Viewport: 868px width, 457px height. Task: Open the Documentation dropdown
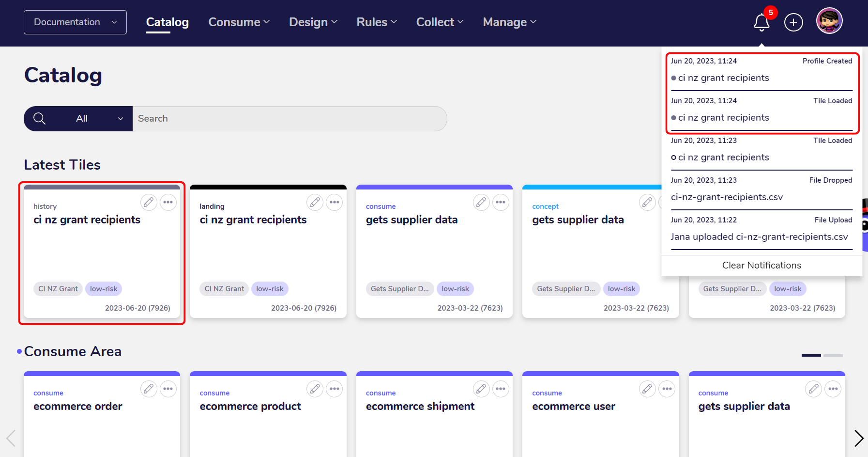tap(75, 22)
